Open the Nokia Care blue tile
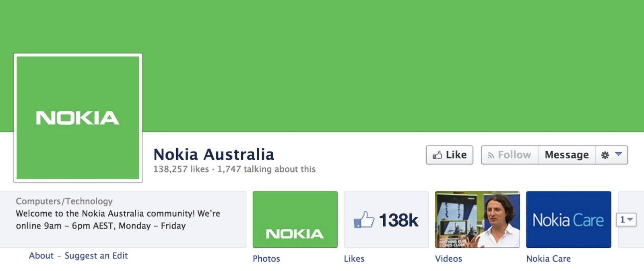 pos(569,220)
